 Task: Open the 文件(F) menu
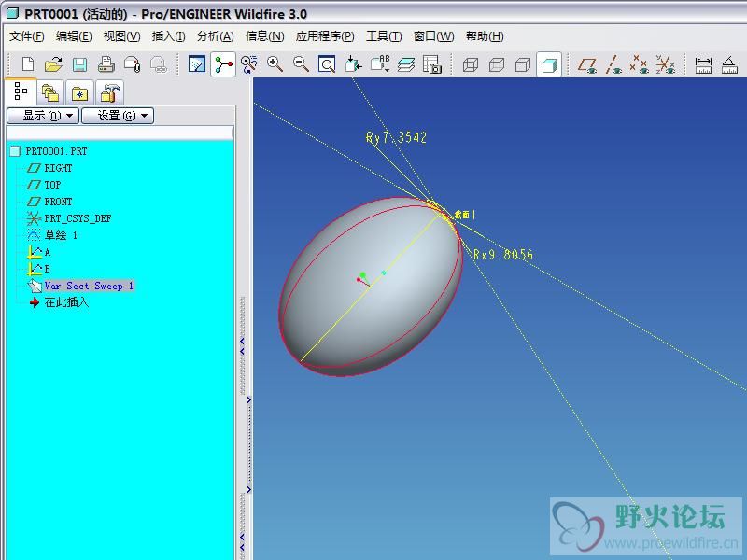click(27, 36)
